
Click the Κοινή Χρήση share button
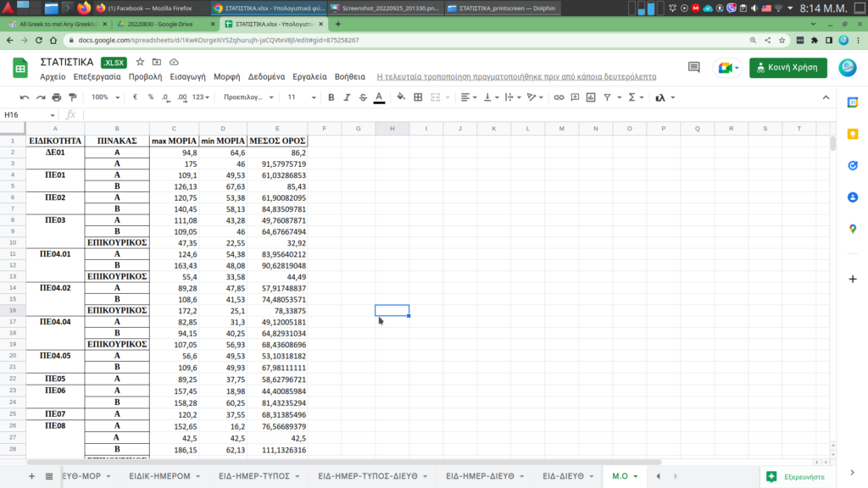coord(787,68)
